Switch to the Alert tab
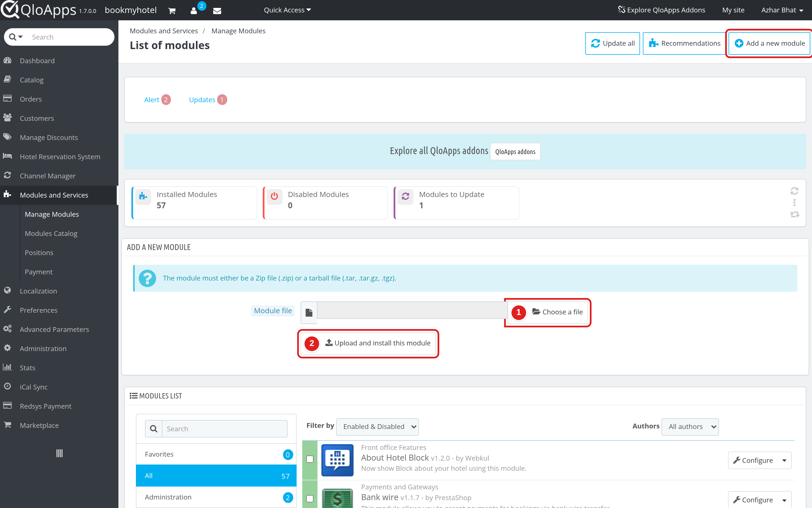 point(157,100)
